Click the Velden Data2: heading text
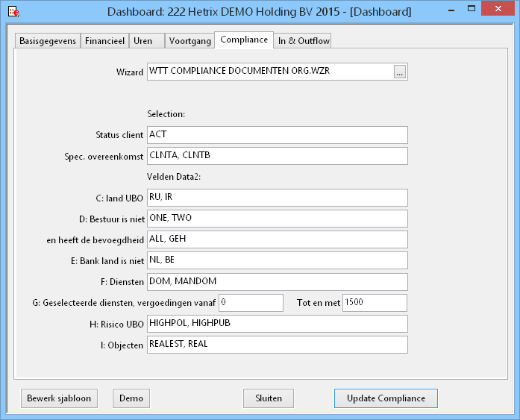The image size is (520, 420). click(x=174, y=177)
